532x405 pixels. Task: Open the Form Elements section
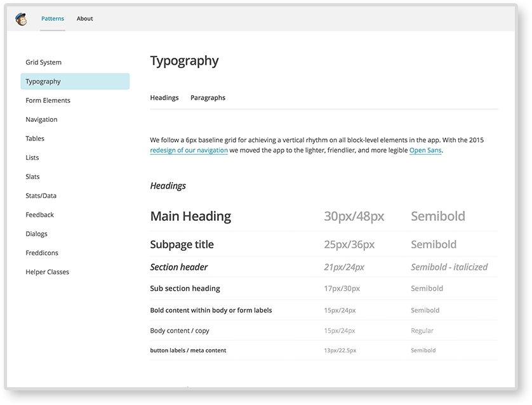click(x=48, y=100)
